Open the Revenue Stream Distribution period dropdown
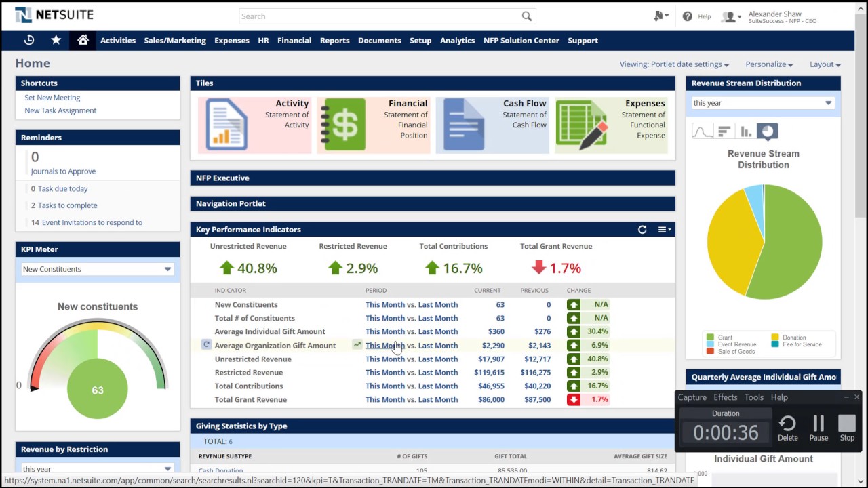Screen dimensions: 868x488 tap(762, 103)
